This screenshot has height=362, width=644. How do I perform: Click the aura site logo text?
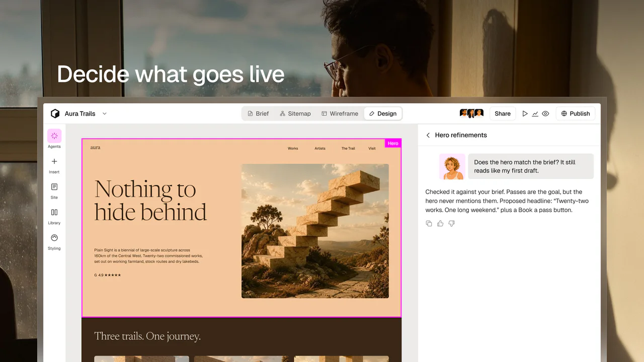pos(95,147)
